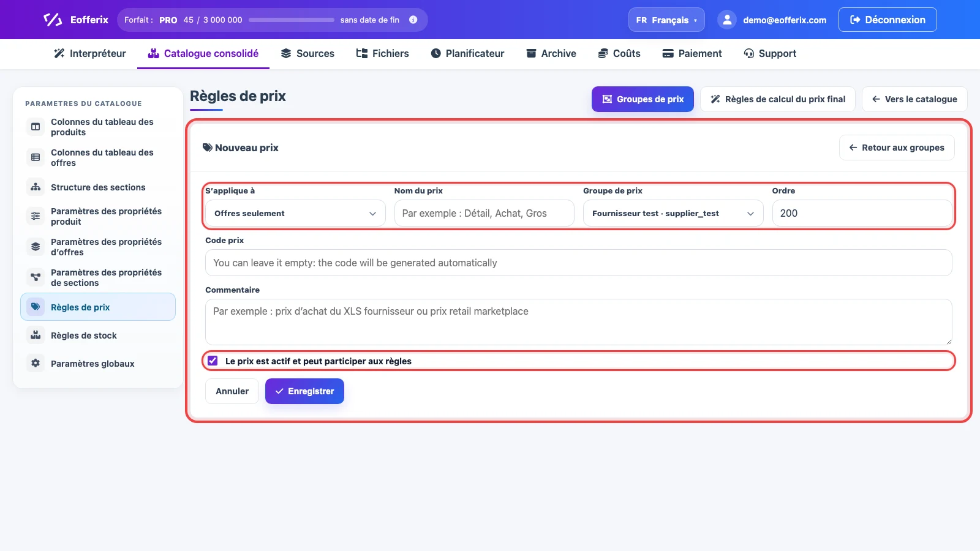Open the FR Français language selector

666,20
